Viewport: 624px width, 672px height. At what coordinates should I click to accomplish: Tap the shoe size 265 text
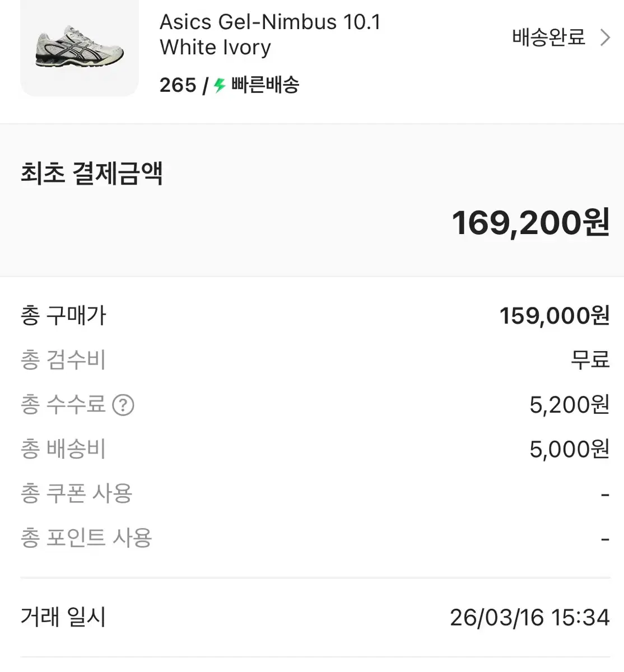pos(178,85)
